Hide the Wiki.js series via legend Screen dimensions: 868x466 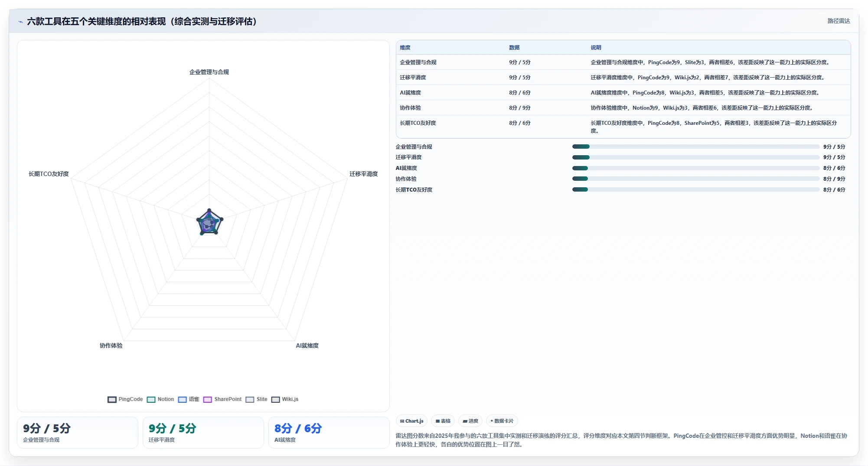point(285,399)
